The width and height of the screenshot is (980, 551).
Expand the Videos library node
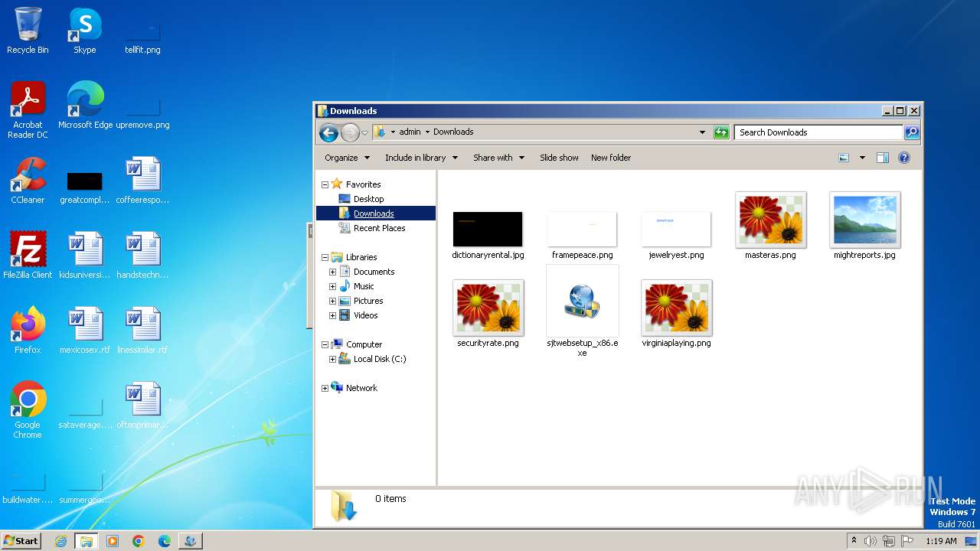coord(332,315)
